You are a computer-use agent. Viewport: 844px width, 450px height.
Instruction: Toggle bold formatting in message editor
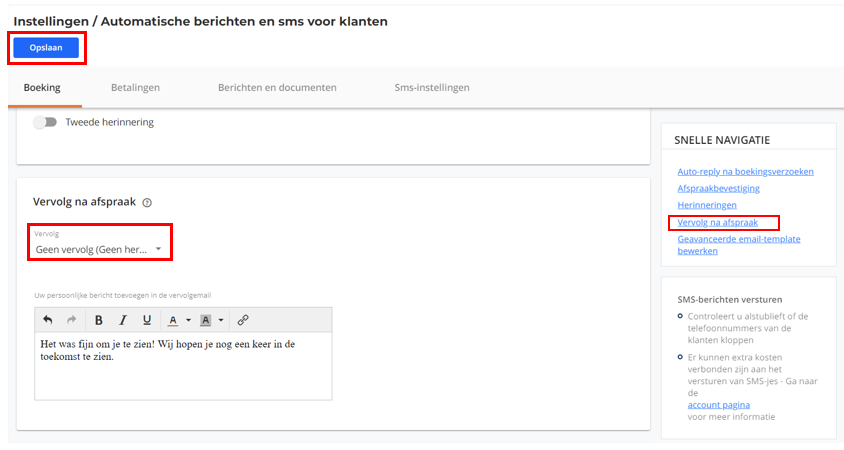tap(99, 320)
